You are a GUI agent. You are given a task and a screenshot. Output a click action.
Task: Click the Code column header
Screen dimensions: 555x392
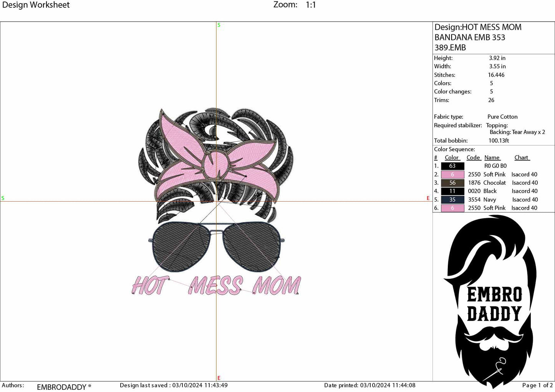(x=473, y=157)
